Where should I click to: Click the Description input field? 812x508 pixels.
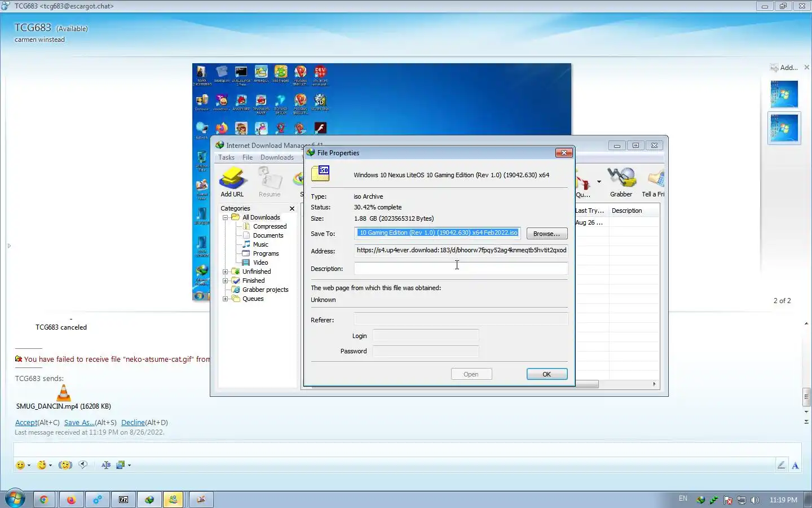461,269
